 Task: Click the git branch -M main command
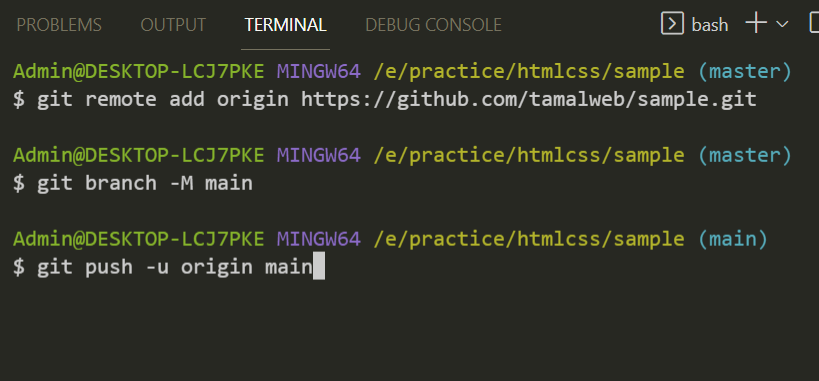click(x=145, y=183)
